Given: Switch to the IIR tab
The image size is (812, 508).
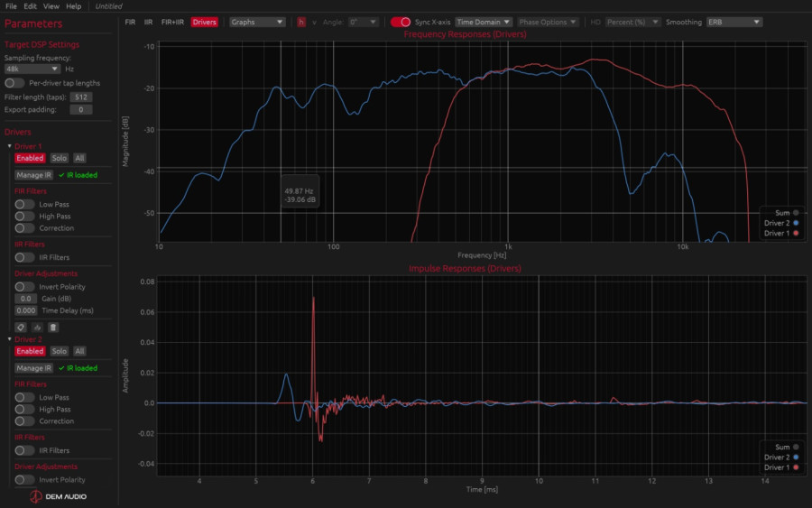Looking at the screenshot, I should tap(148, 23).
